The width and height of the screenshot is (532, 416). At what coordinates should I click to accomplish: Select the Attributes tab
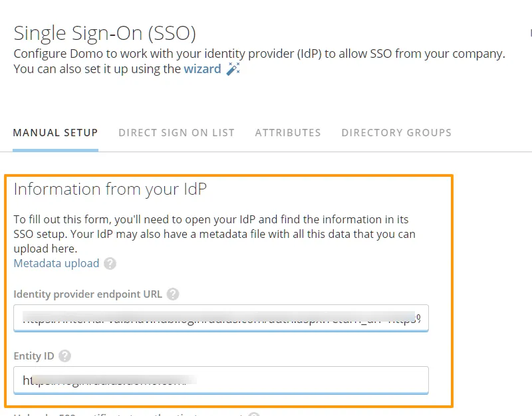click(x=288, y=133)
